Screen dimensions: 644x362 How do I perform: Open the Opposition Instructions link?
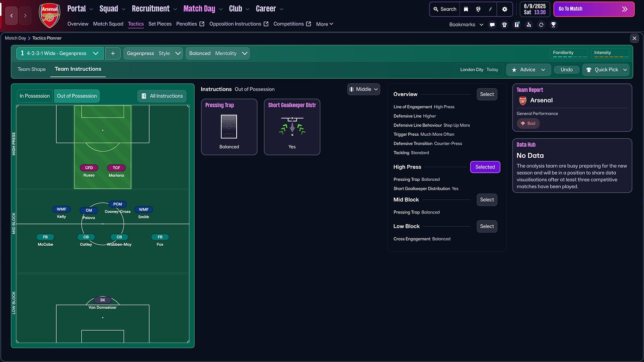[239, 24]
